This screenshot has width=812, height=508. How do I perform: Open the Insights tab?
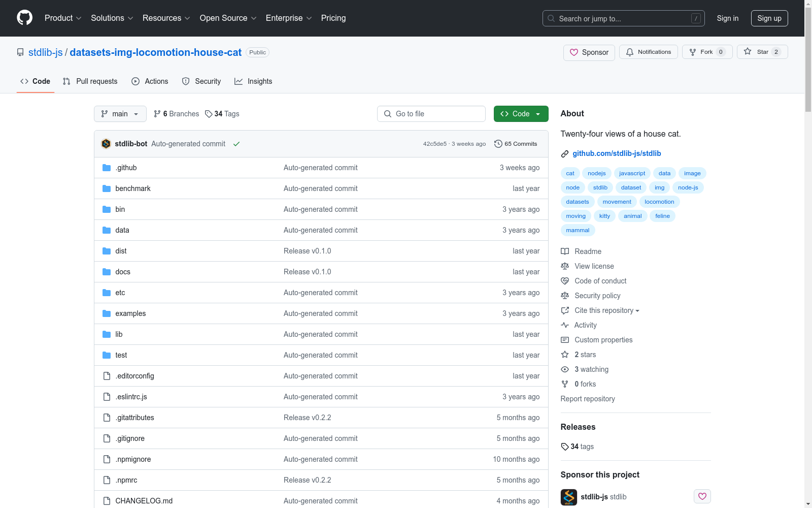point(253,81)
